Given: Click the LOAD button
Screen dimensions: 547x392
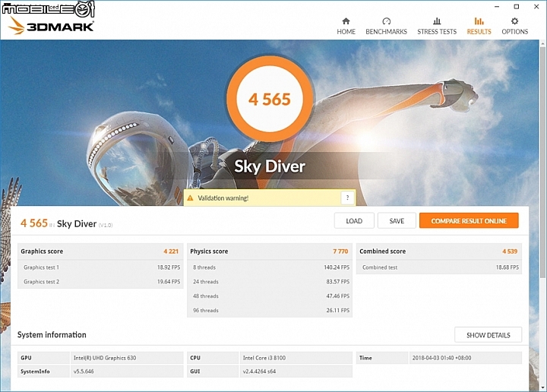Looking at the screenshot, I should point(354,221).
